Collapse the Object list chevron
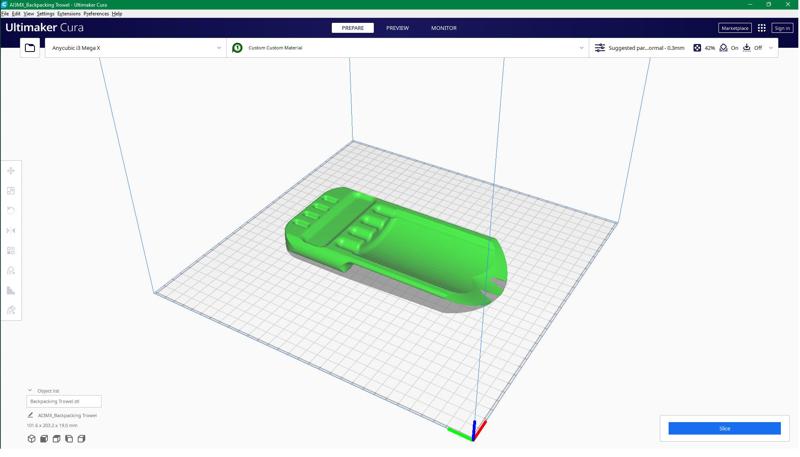The height and width of the screenshot is (457, 800). point(30,390)
